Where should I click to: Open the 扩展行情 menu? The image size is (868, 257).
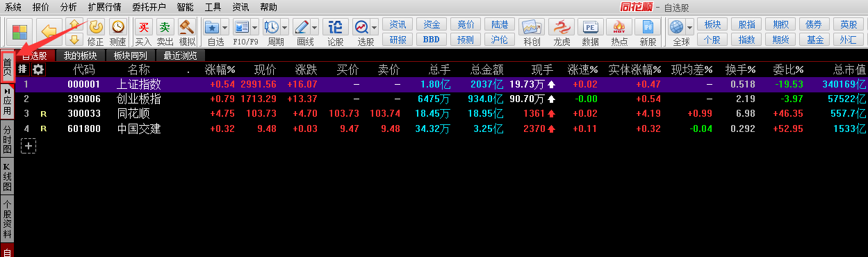[x=104, y=6]
